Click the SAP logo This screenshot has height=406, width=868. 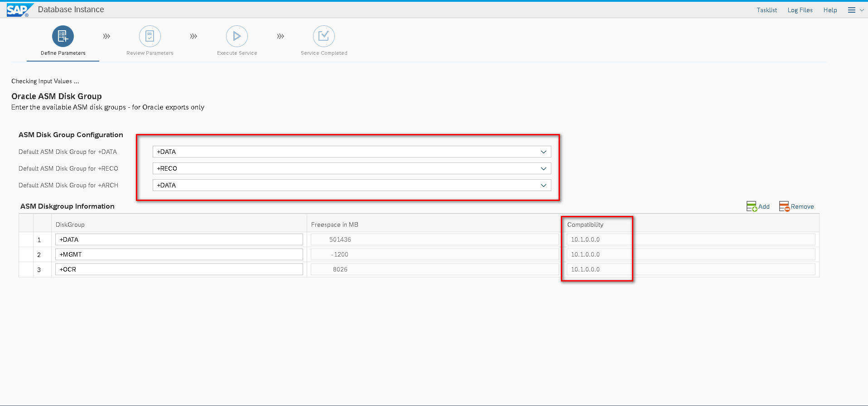19,10
